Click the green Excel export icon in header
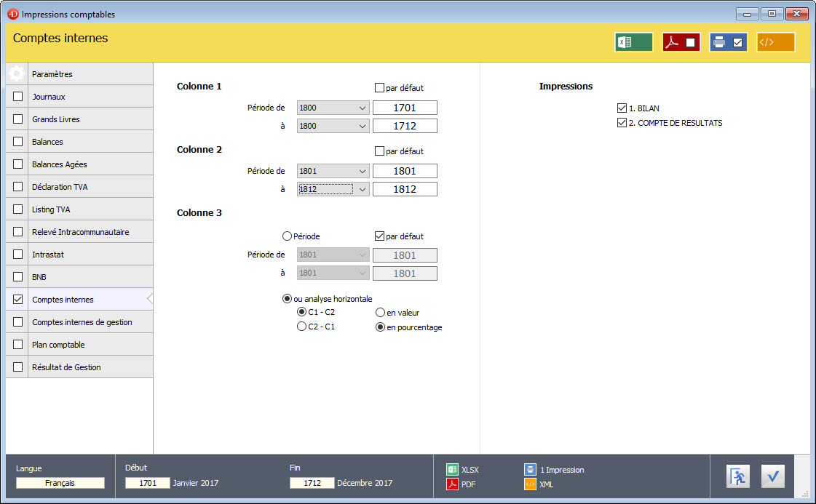 coord(633,42)
